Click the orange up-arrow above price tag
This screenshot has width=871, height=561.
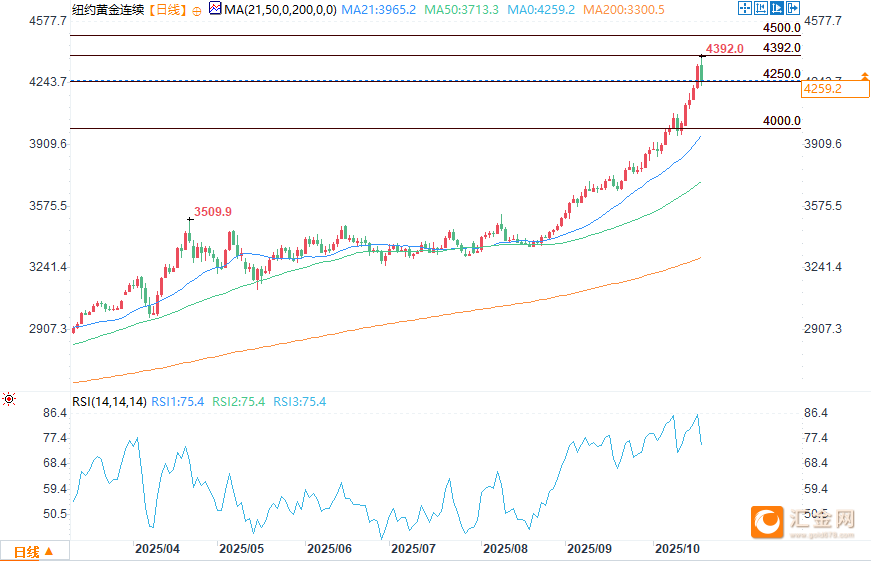(865, 76)
